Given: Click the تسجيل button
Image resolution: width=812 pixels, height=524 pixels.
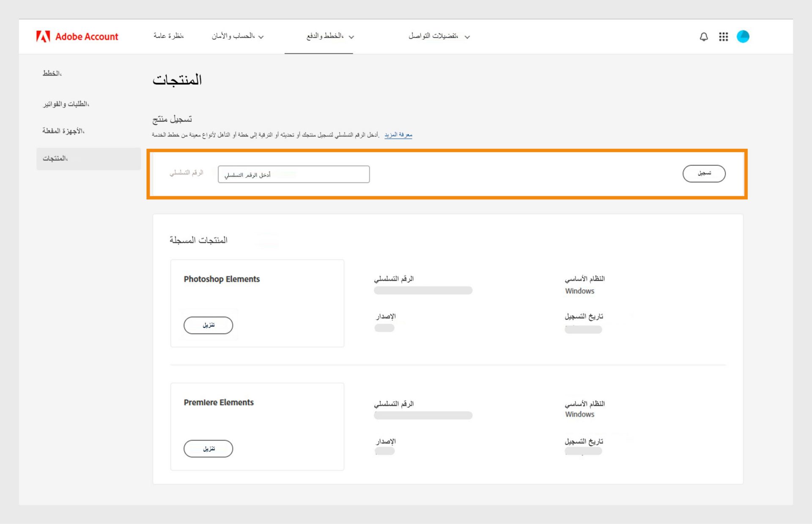Looking at the screenshot, I should (704, 173).
